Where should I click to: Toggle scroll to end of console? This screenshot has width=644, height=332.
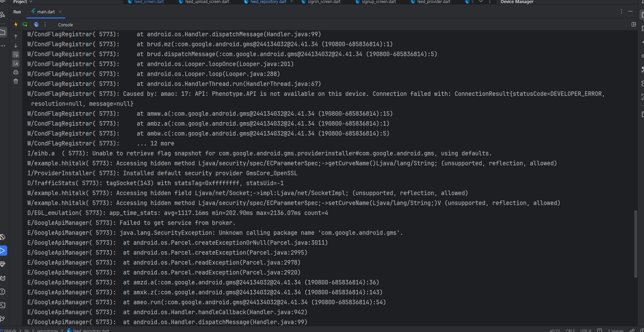(x=16, y=63)
